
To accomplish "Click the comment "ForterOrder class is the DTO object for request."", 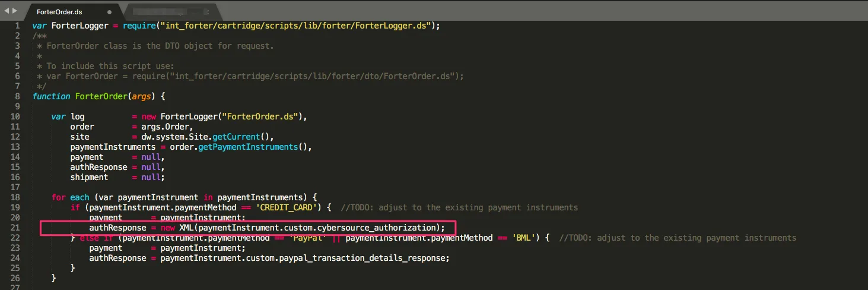I will click(160, 46).
